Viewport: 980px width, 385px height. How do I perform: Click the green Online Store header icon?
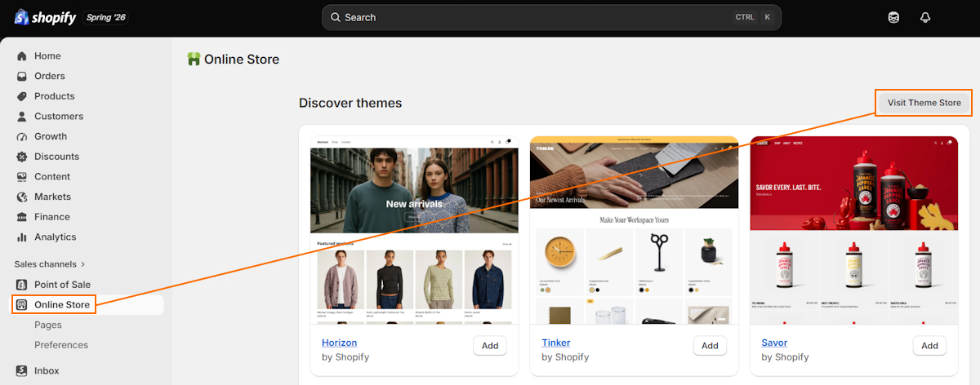coord(194,59)
